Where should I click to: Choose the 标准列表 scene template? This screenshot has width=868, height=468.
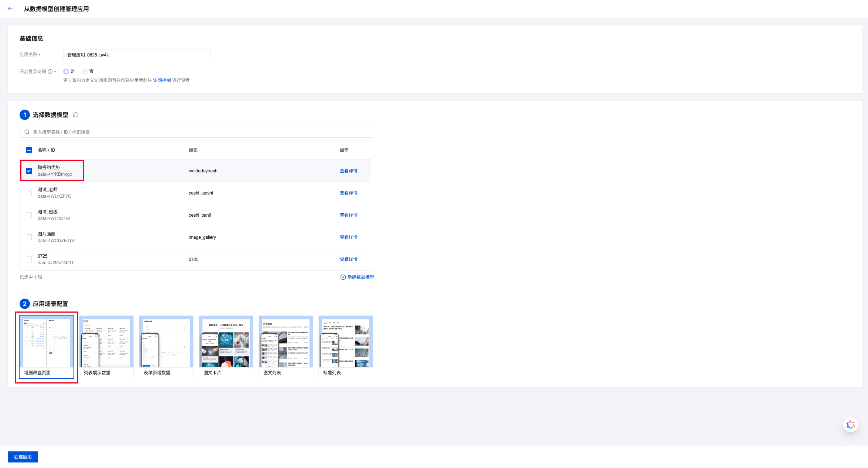[x=346, y=346]
